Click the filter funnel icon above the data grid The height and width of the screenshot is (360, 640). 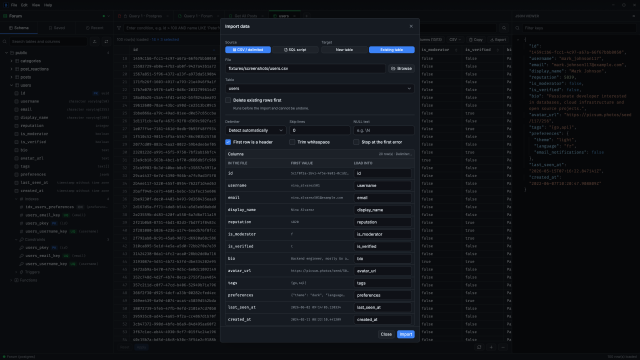click(119, 28)
